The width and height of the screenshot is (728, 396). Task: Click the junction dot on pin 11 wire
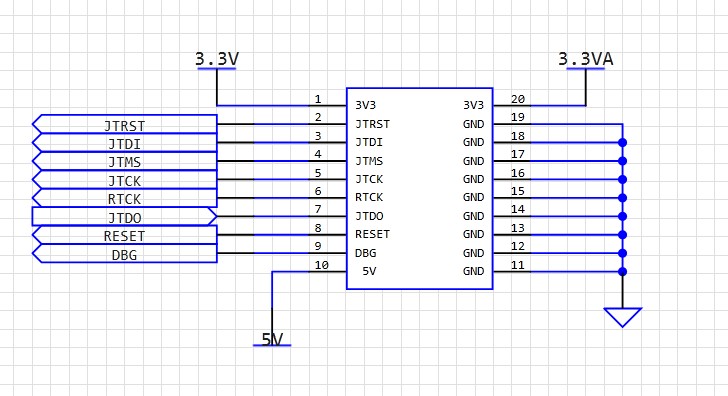(623, 272)
